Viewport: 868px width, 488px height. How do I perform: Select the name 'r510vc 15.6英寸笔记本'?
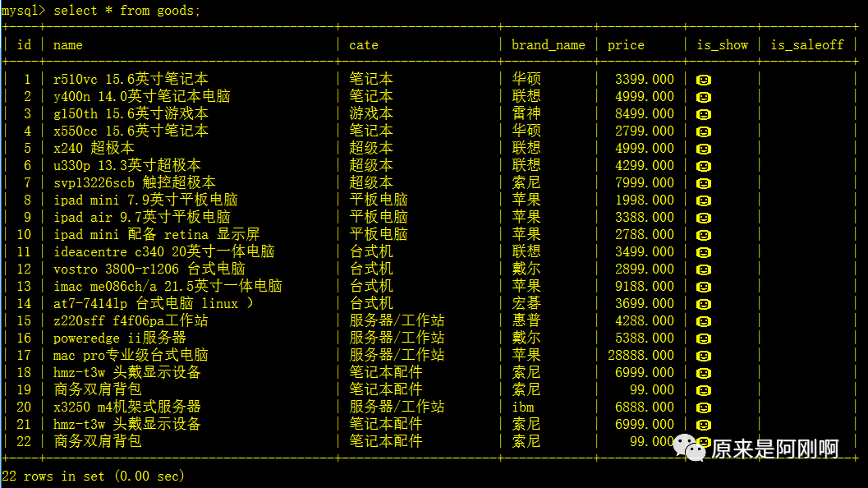pyautogui.click(x=131, y=79)
